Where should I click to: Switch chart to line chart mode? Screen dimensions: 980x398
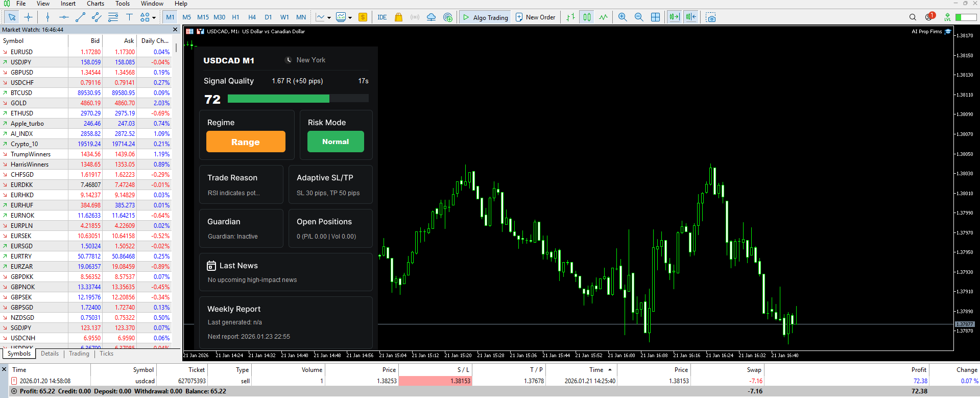603,17
